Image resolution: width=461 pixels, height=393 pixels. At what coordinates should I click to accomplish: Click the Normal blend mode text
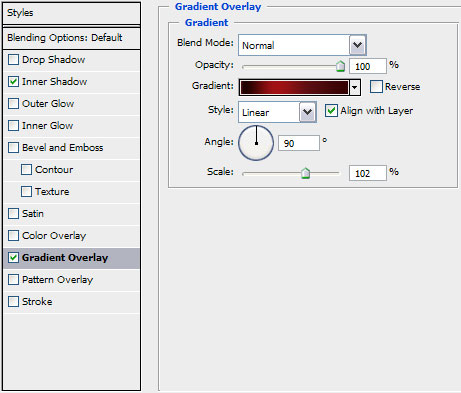tap(258, 45)
